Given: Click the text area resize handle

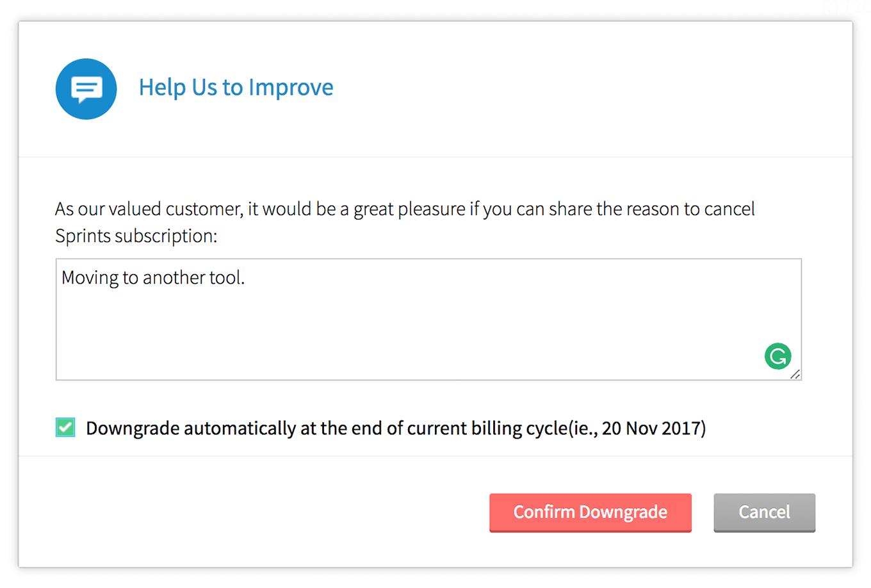Looking at the screenshot, I should click(x=795, y=375).
